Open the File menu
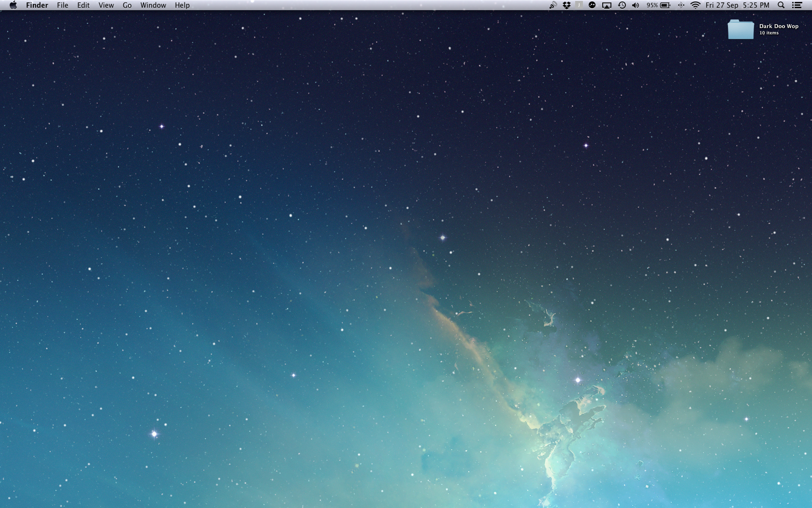 [62, 5]
